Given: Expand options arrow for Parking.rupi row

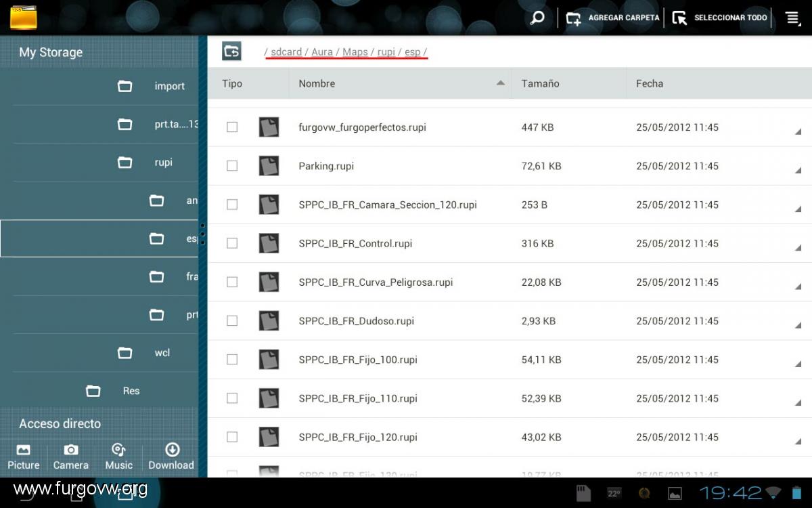Looking at the screenshot, I should click(798, 171).
